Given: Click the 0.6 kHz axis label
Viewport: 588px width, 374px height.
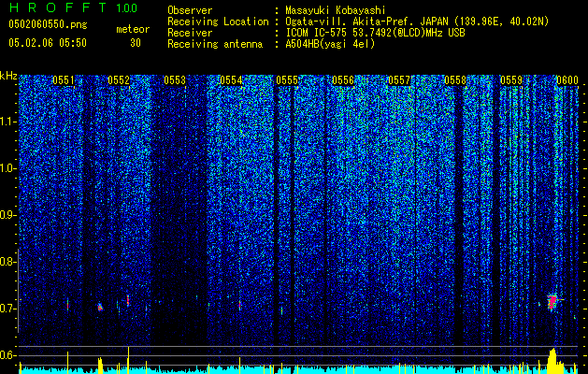Looking at the screenshot, I should tap(7, 355).
